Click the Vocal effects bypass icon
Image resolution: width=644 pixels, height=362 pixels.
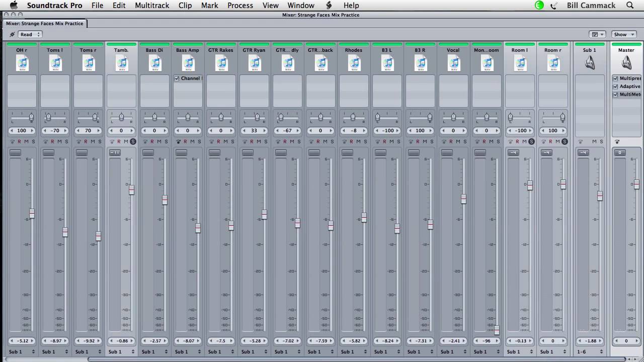pos(444,142)
